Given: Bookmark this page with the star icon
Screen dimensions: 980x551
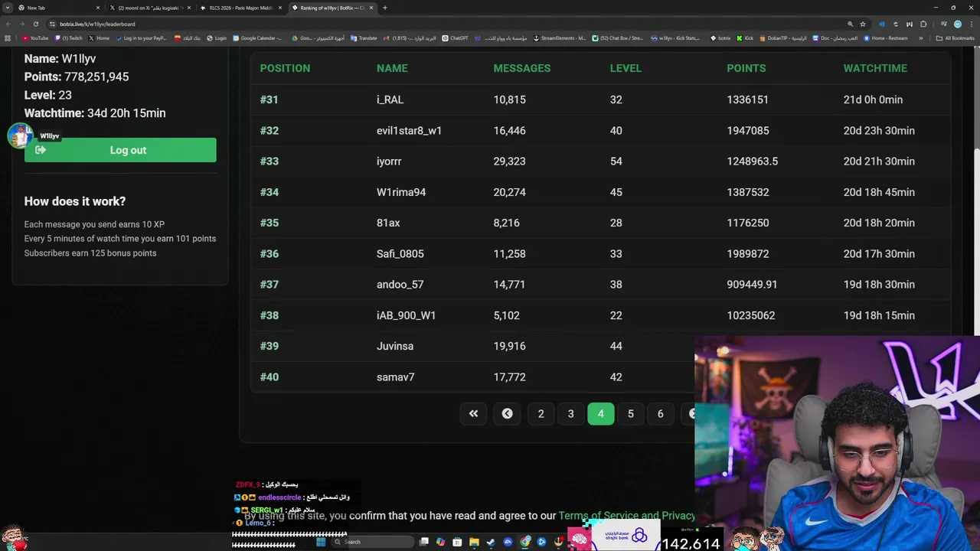Looking at the screenshot, I should (x=863, y=24).
